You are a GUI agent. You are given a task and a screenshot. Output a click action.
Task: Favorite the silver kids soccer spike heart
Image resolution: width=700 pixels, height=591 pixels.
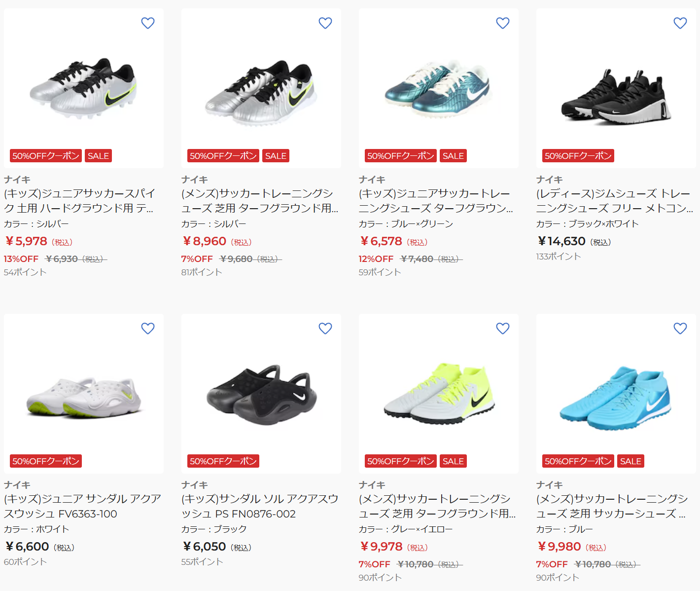[x=148, y=23]
